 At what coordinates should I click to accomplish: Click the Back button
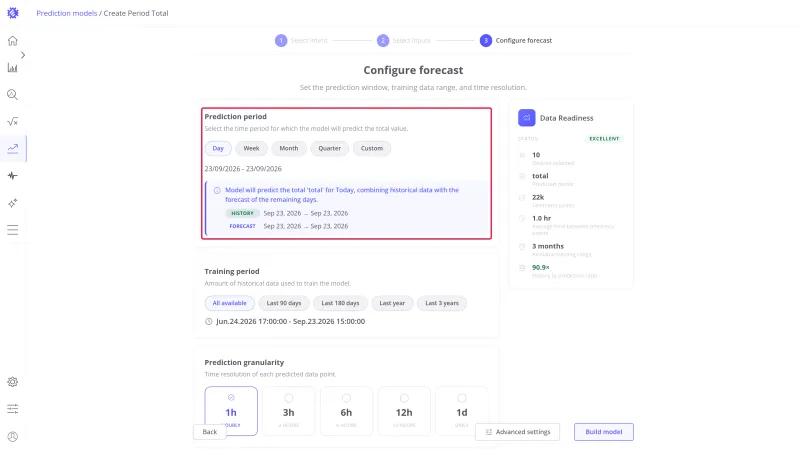(210, 432)
